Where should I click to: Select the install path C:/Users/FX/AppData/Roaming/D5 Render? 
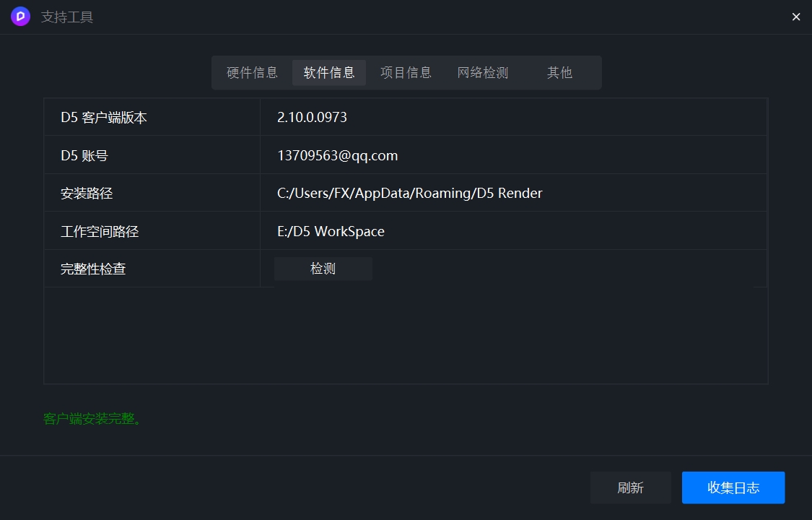[x=410, y=193]
